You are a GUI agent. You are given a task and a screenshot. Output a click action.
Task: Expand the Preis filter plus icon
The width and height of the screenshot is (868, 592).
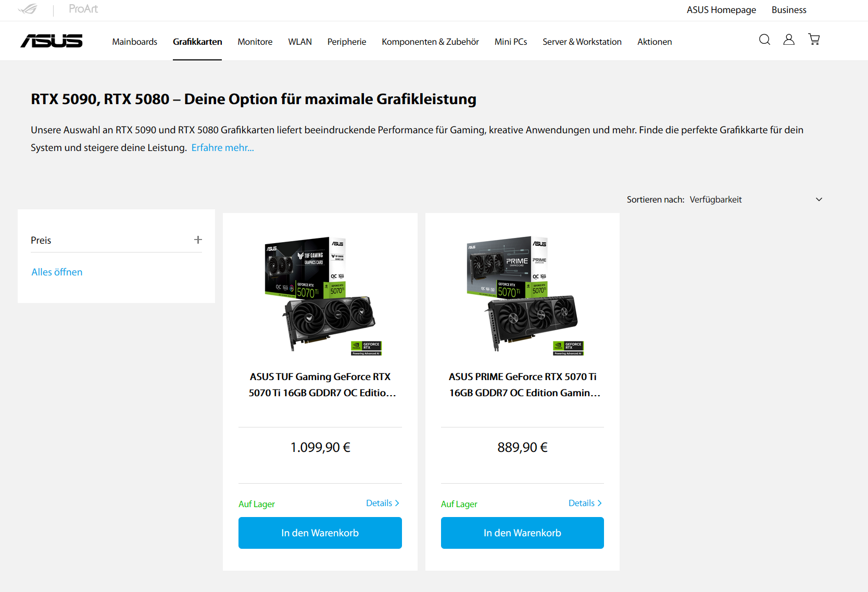(198, 240)
